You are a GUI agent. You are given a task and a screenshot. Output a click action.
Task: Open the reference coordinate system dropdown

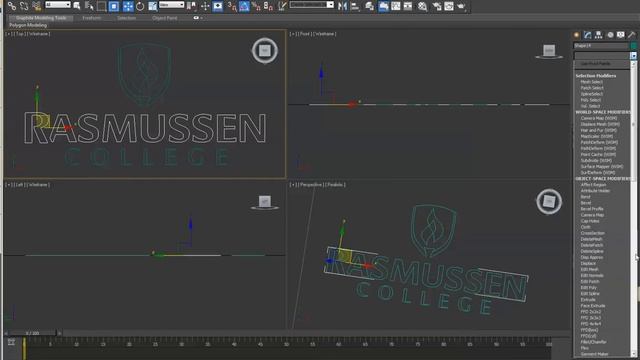171,4
